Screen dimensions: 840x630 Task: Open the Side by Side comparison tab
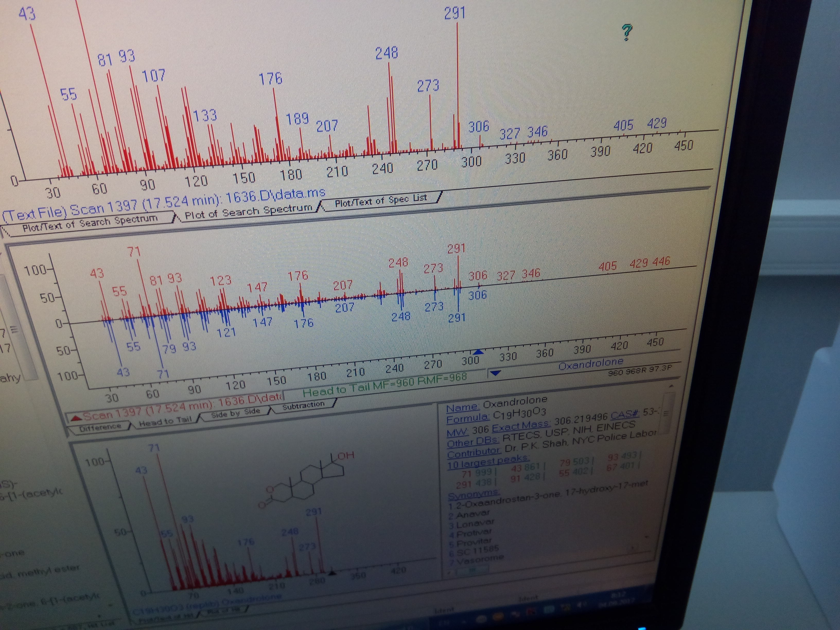coord(235,413)
